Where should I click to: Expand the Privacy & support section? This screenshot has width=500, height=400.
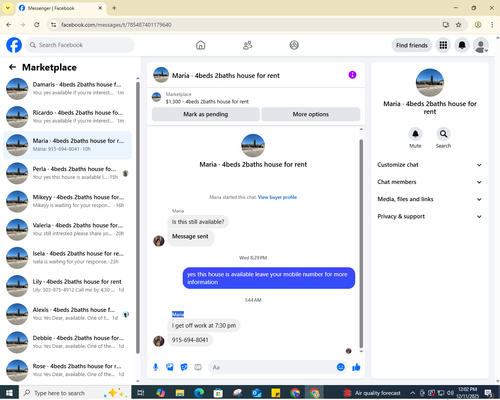(430, 217)
